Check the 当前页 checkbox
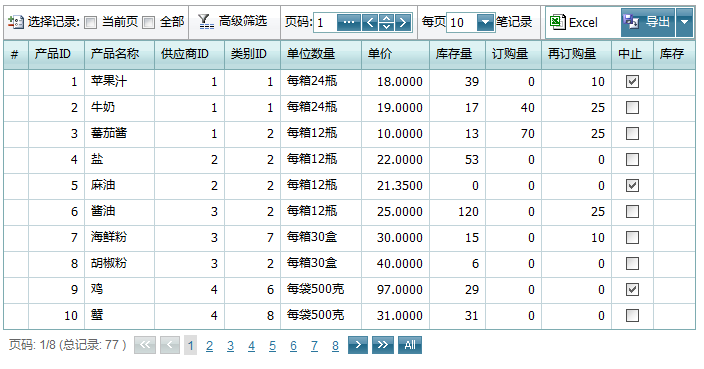The width and height of the screenshot is (704, 369). [x=91, y=22]
